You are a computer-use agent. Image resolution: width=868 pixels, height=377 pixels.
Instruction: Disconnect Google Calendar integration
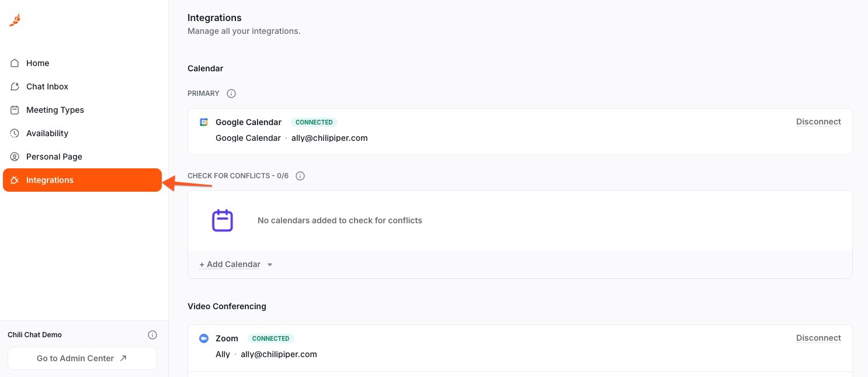tap(818, 122)
